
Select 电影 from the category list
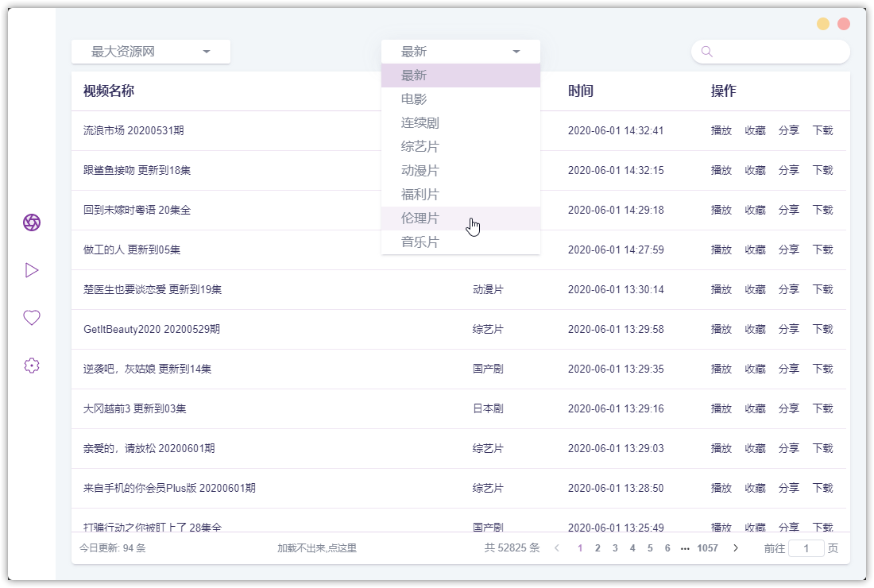(414, 99)
